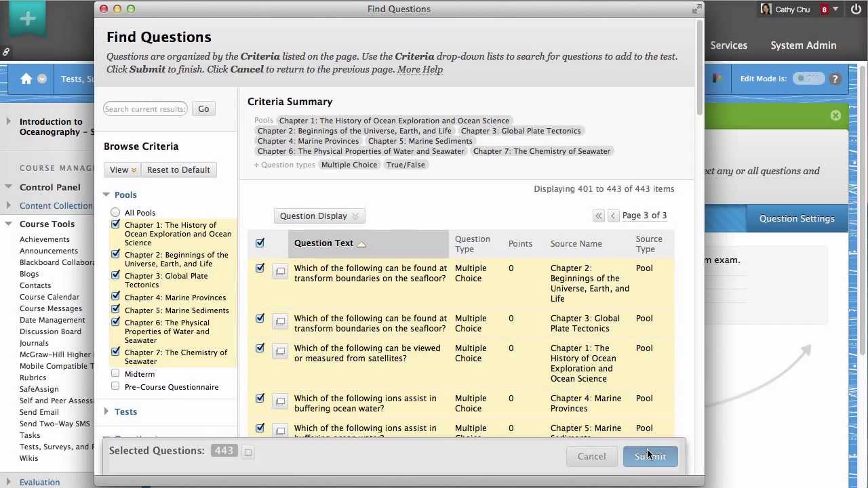Screen dimensions: 868x488
Task: Open the More Help link
Action: pyautogui.click(x=420, y=69)
